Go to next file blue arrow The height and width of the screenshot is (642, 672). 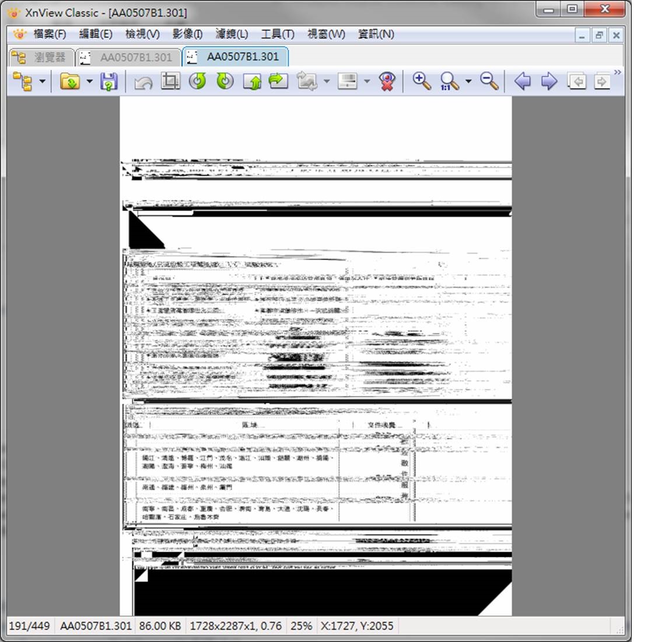549,81
